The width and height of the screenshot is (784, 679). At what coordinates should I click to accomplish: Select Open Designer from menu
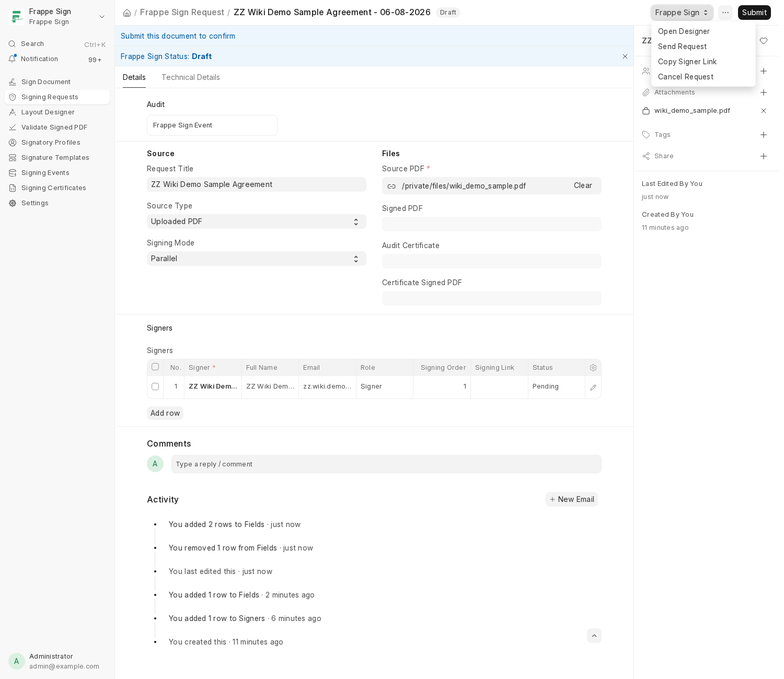tap(703, 31)
